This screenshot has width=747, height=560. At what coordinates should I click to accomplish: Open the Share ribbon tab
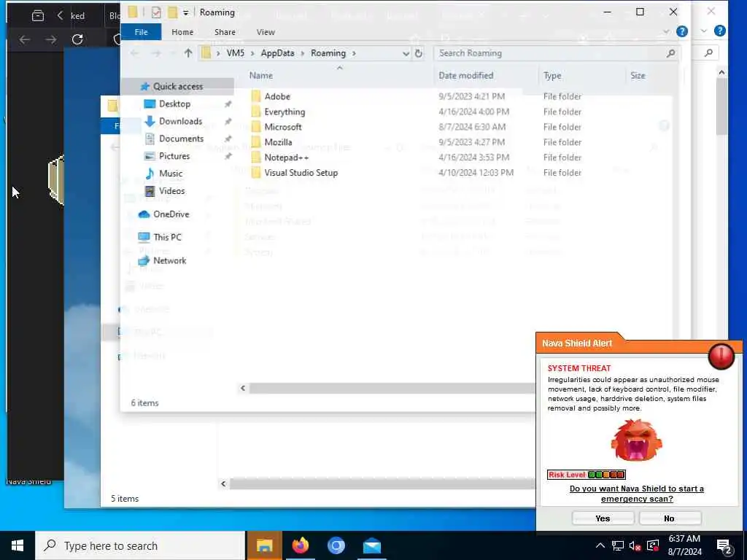225,32
